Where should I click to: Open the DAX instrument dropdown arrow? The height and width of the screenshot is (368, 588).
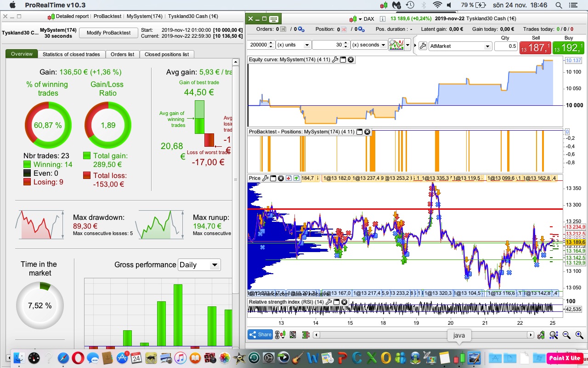[360, 19]
